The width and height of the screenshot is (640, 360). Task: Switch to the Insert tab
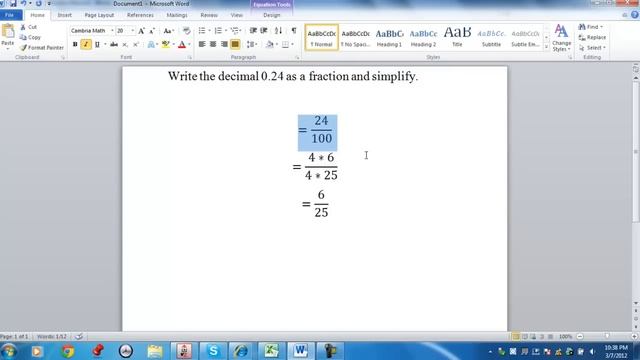[x=64, y=15]
